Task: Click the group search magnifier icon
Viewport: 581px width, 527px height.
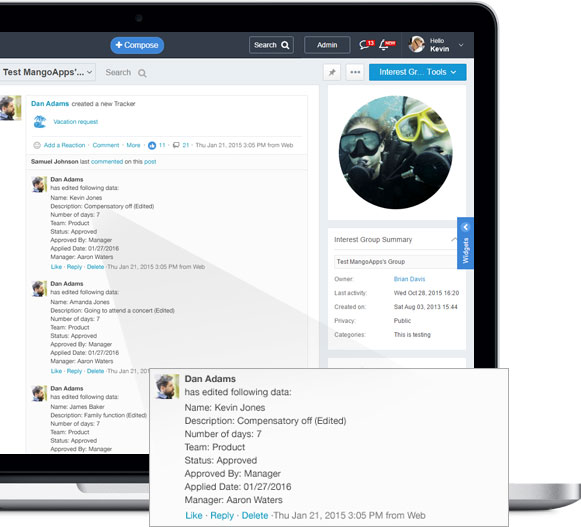Action: [x=142, y=73]
